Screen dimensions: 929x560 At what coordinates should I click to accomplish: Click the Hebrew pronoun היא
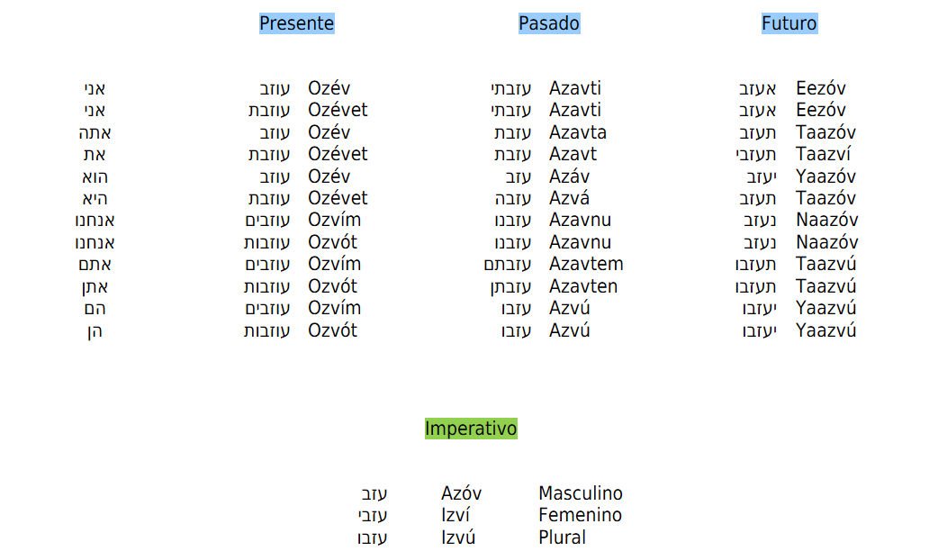pyautogui.click(x=95, y=198)
